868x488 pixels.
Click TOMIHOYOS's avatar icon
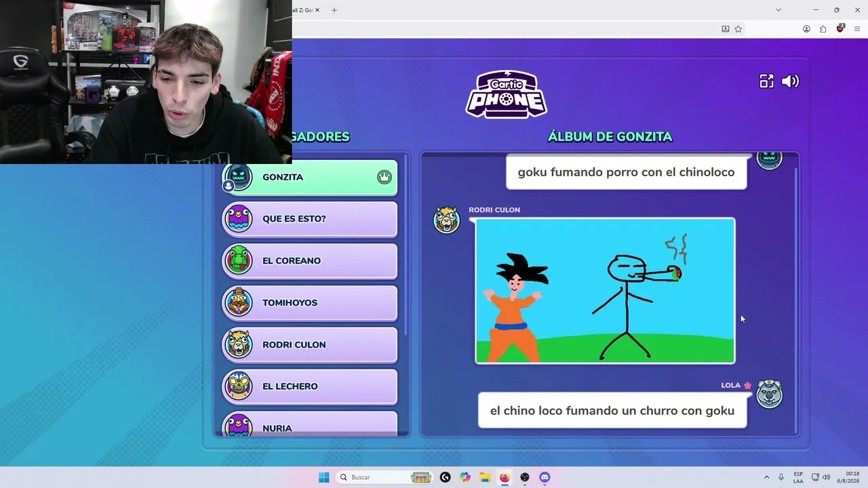(x=238, y=302)
